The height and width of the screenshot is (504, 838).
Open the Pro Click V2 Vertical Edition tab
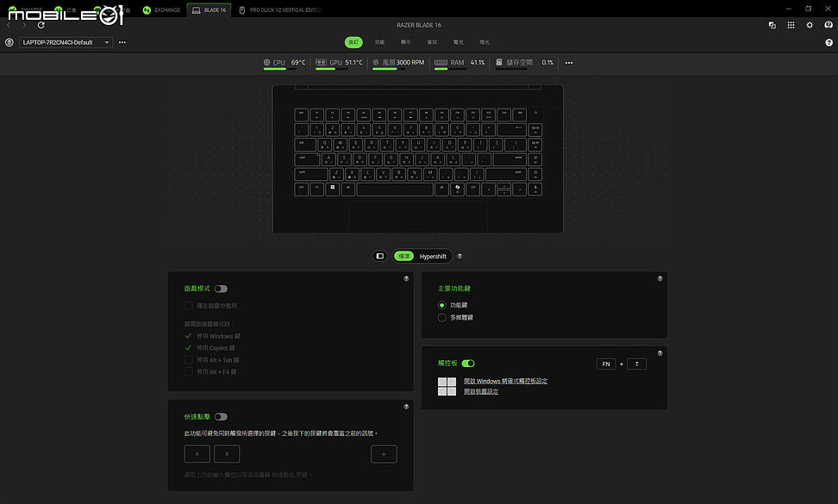pyautogui.click(x=280, y=10)
